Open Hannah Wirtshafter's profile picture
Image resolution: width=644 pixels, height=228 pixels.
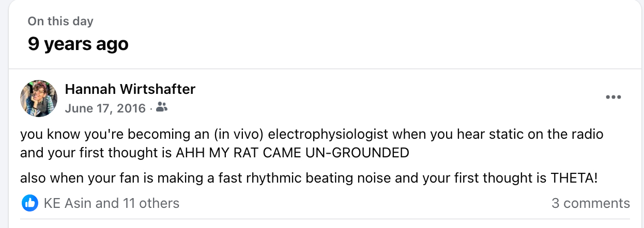tap(39, 98)
